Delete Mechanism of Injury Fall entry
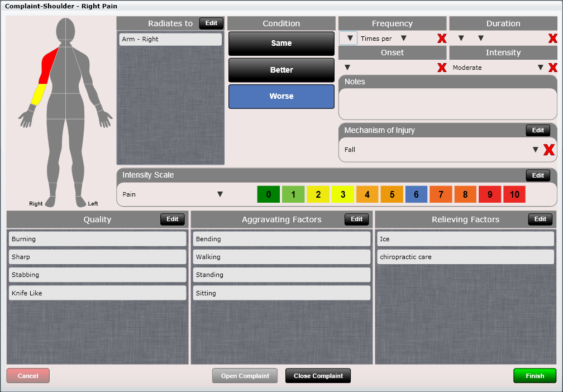Screen dimensions: 563x392 [x=548, y=150]
